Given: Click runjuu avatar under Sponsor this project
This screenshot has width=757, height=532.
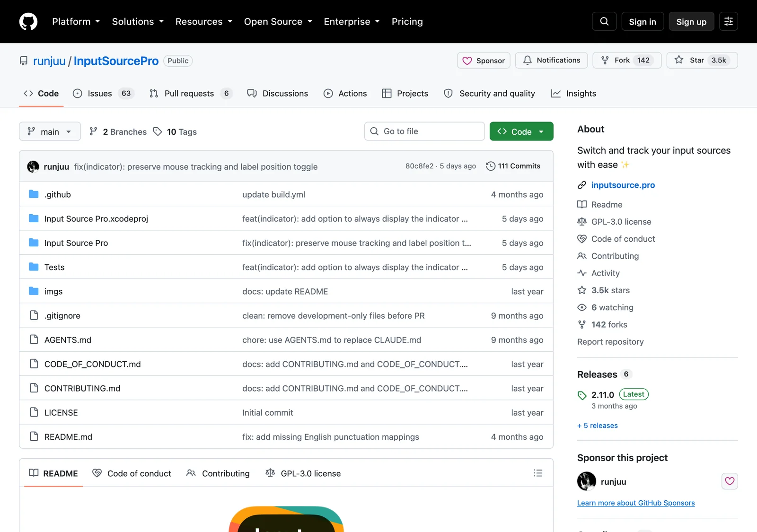Looking at the screenshot, I should pos(587,481).
